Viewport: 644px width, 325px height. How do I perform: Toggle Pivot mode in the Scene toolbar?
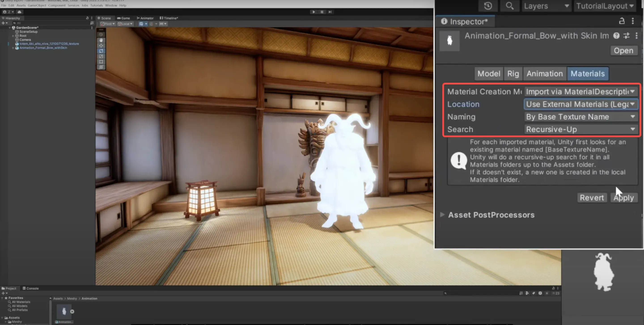tap(107, 24)
